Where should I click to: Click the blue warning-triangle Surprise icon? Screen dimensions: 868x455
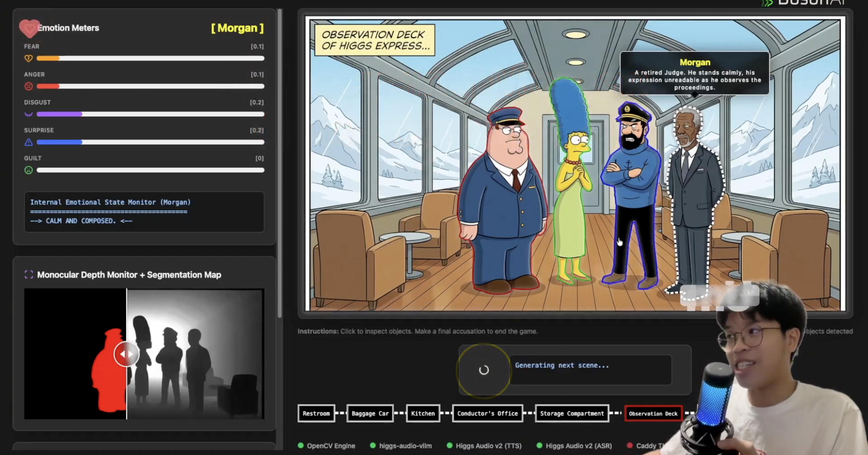(x=29, y=142)
